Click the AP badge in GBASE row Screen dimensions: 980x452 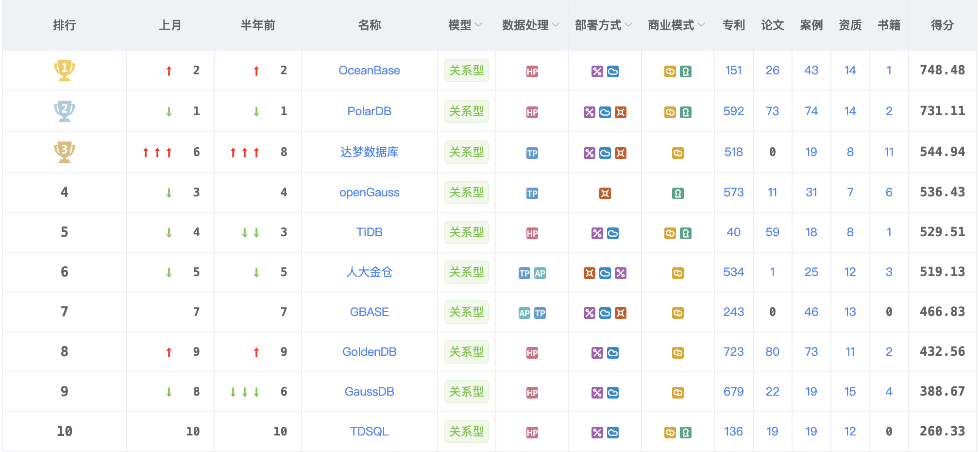click(524, 313)
